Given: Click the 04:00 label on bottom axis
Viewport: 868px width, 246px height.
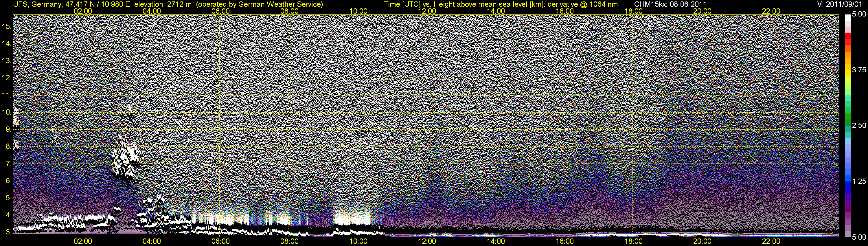Looking at the screenshot, I should pyautogui.click(x=152, y=241).
